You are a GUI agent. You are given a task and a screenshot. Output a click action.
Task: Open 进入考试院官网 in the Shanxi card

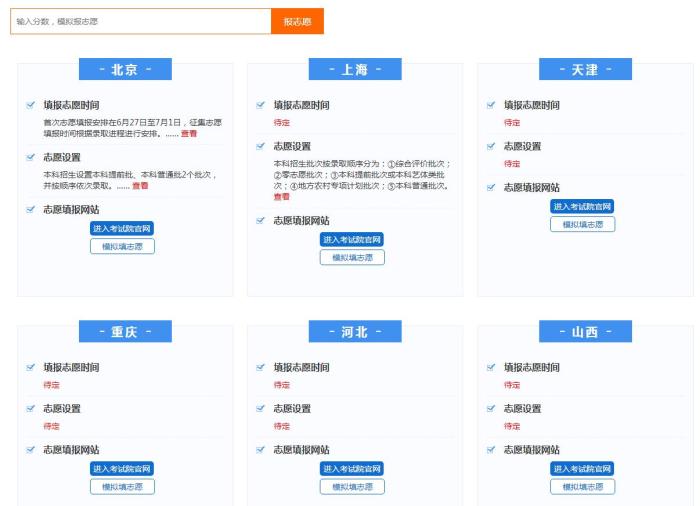pyautogui.click(x=582, y=469)
